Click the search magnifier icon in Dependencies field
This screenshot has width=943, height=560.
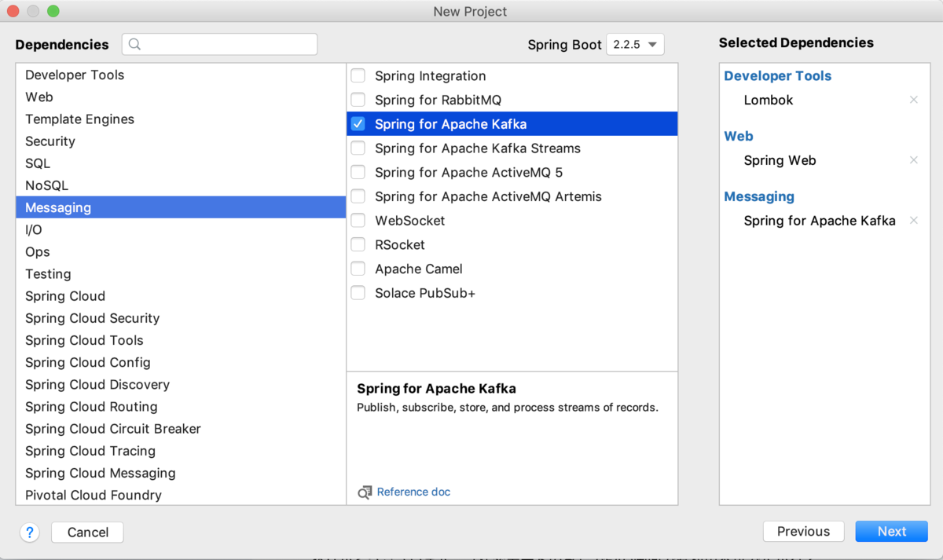[x=134, y=45]
